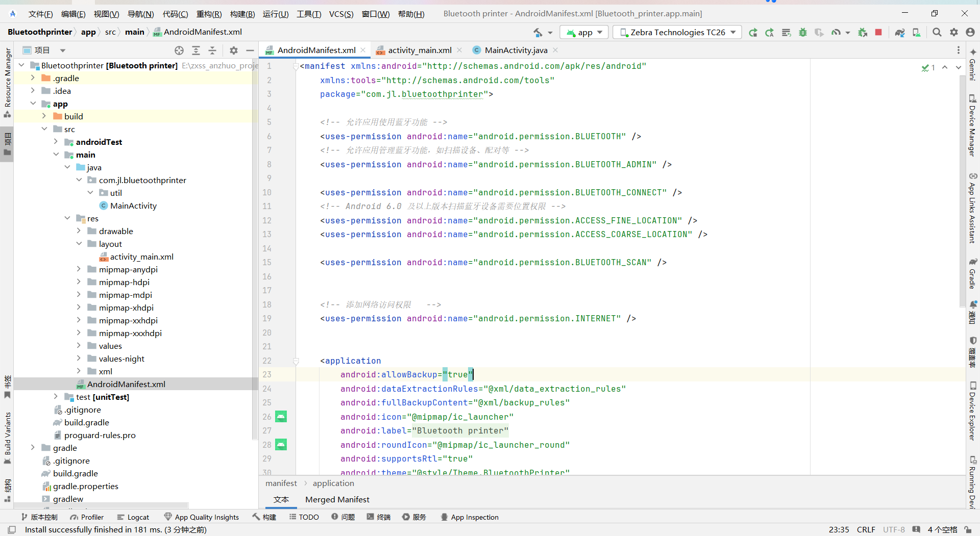Click the gutter Android icon on line 28
Screen dimensions: 980x536
(281, 445)
